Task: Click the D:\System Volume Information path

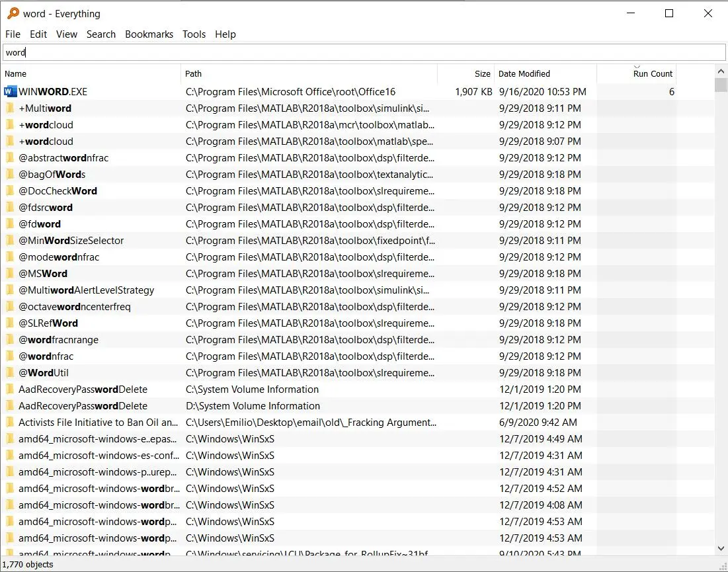Action: 253,406
